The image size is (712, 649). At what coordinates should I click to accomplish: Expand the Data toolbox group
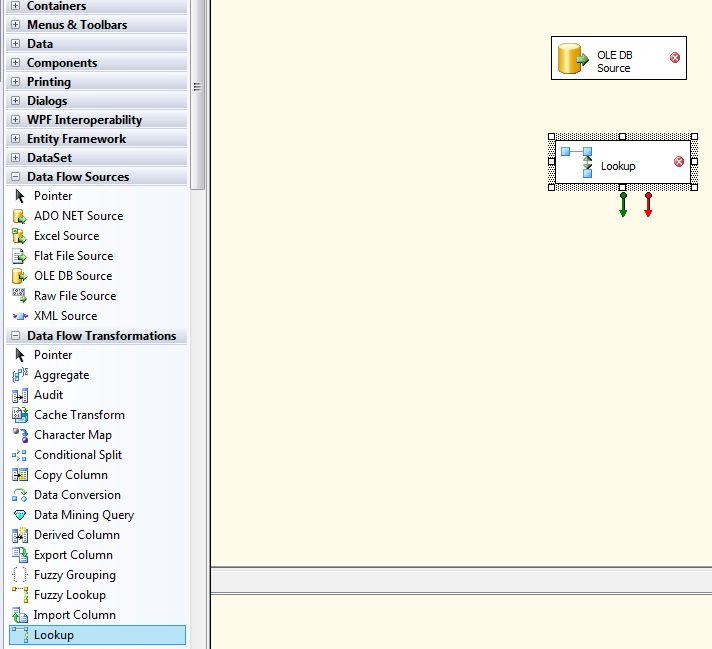point(15,44)
